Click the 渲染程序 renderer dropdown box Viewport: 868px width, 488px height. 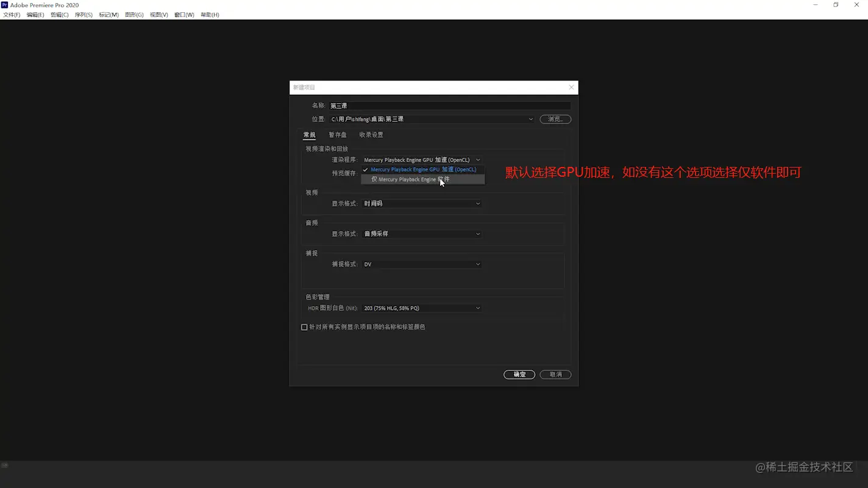click(422, 160)
